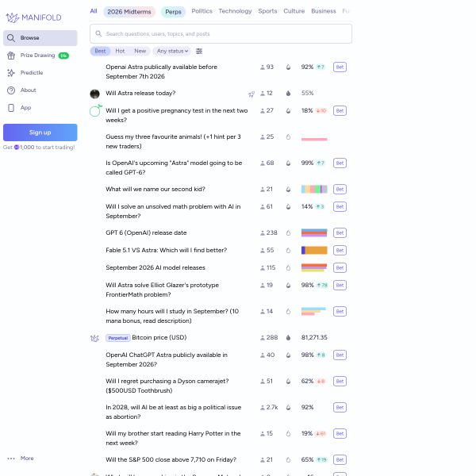Bet on Astra called GPT-6 market
The width and height of the screenshot is (476, 476).
(340, 163)
